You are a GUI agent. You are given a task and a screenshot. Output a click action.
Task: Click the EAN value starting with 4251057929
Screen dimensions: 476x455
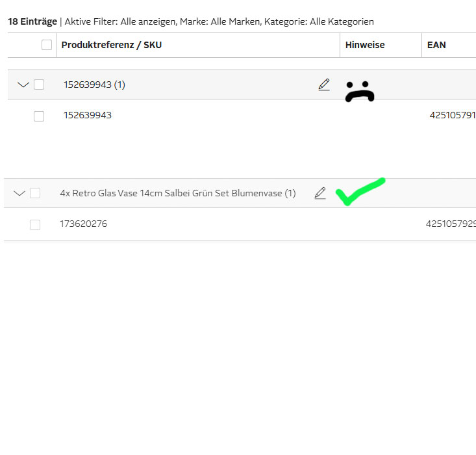tap(451, 224)
